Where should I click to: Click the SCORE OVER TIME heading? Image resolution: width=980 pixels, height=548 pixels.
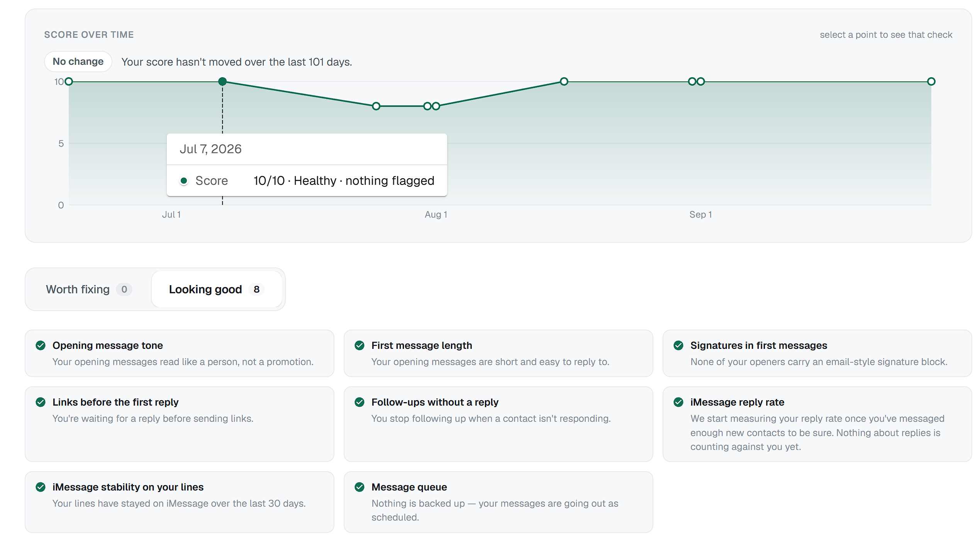click(x=89, y=35)
